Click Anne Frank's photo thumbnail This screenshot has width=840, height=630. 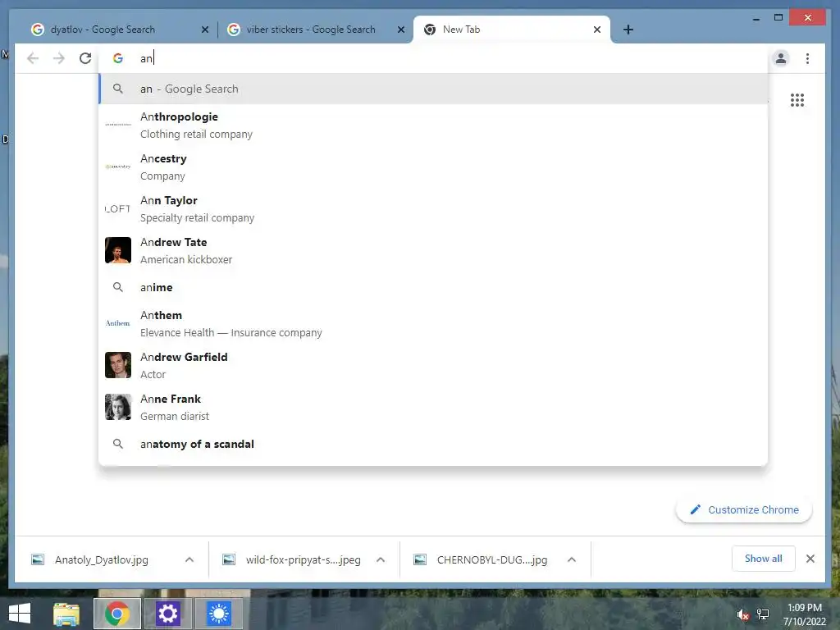coord(118,407)
